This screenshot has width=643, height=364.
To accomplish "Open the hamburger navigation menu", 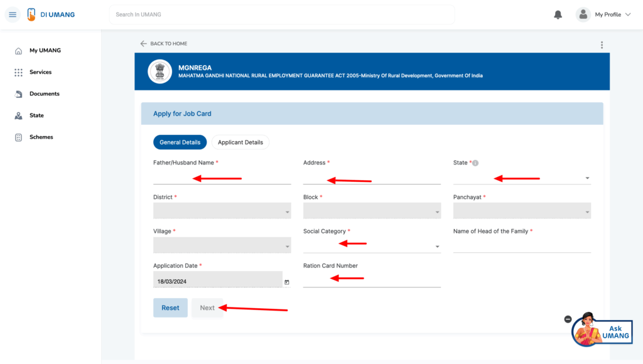I will (13, 14).
